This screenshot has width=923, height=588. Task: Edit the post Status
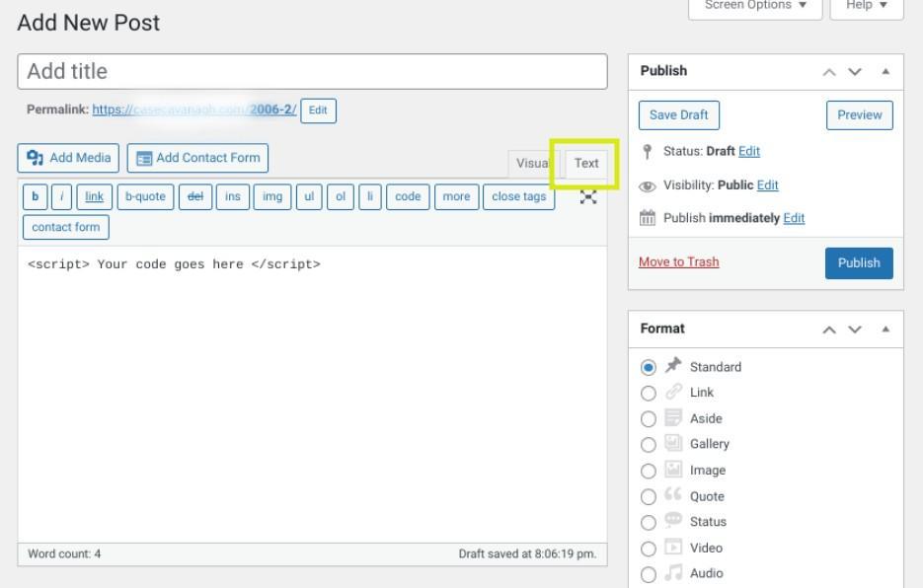(748, 151)
